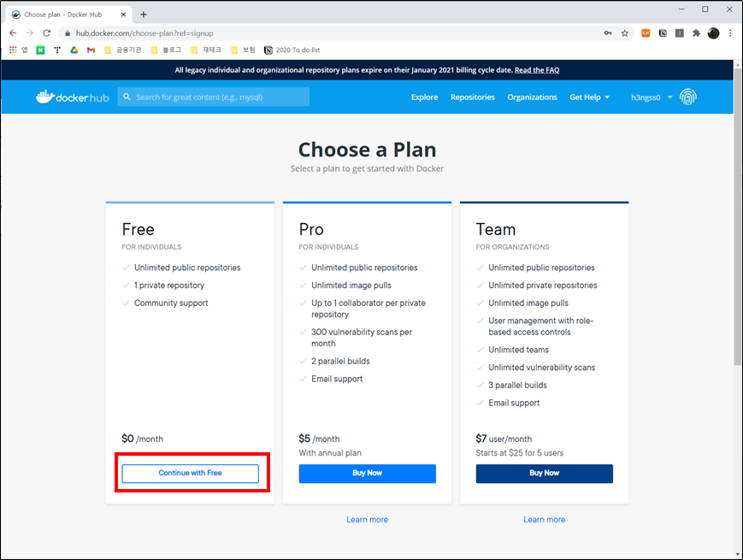Click '$0 /month' price text
Image resolution: width=743 pixels, height=560 pixels.
[142, 439]
